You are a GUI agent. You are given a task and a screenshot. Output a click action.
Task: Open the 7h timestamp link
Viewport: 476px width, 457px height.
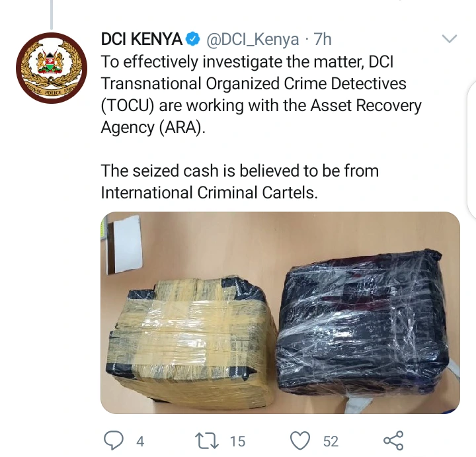tap(323, 40)
